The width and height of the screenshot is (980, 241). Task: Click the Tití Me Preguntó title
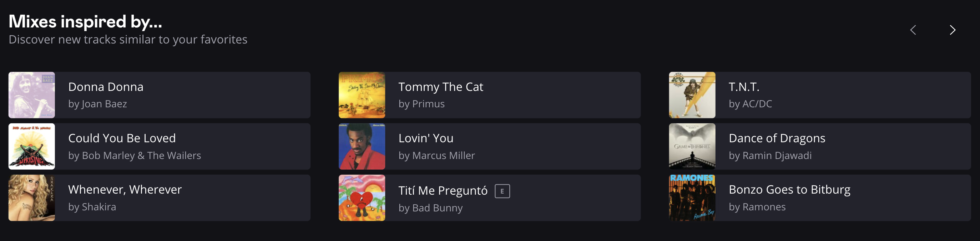[443, 191]
